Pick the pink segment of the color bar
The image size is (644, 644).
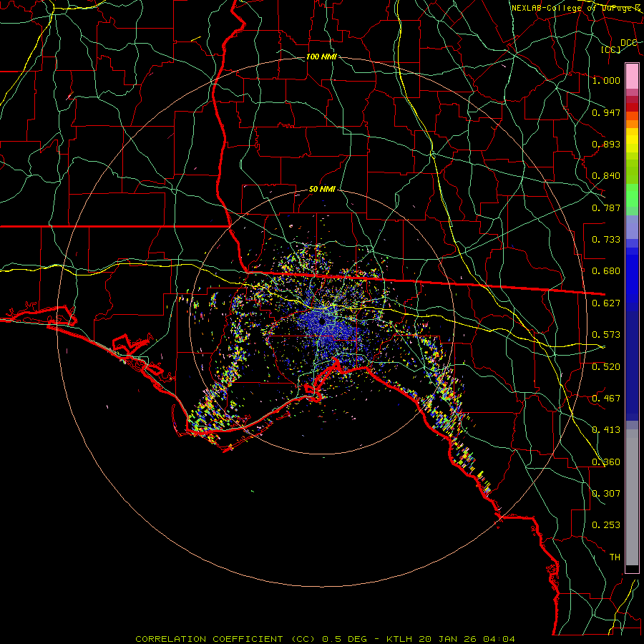632,76
